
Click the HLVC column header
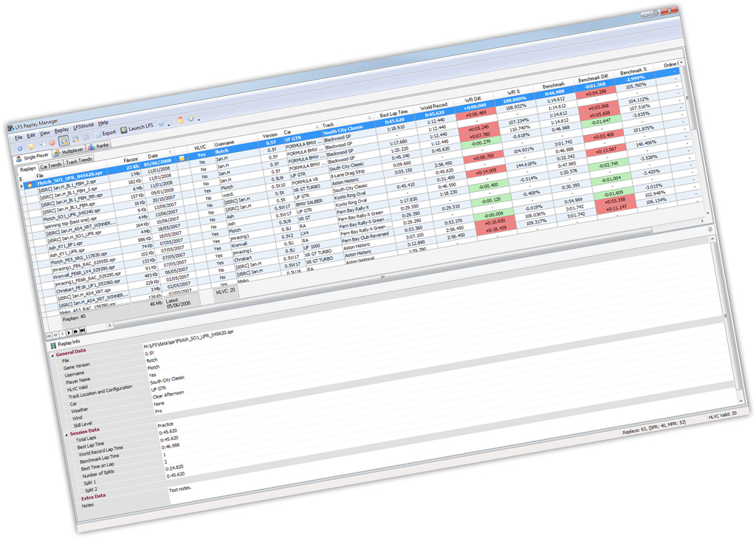pyautogui.click(x=199, y=148)
